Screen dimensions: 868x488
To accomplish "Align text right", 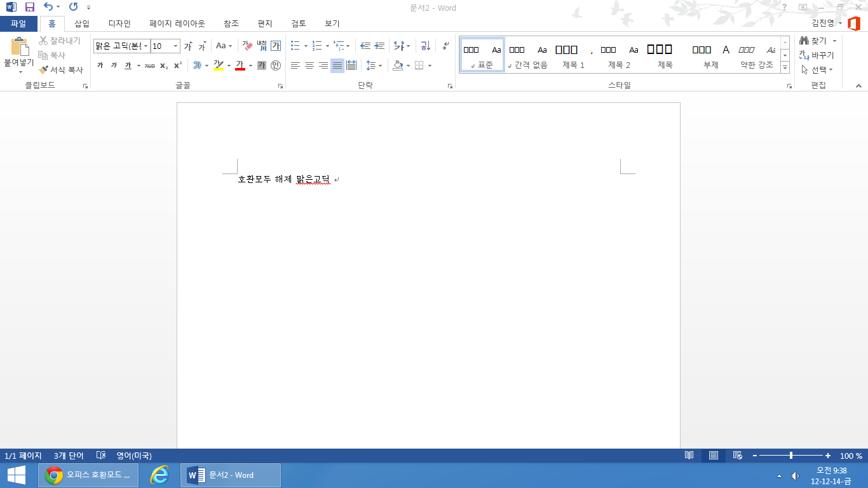I will tap(323, 65).
